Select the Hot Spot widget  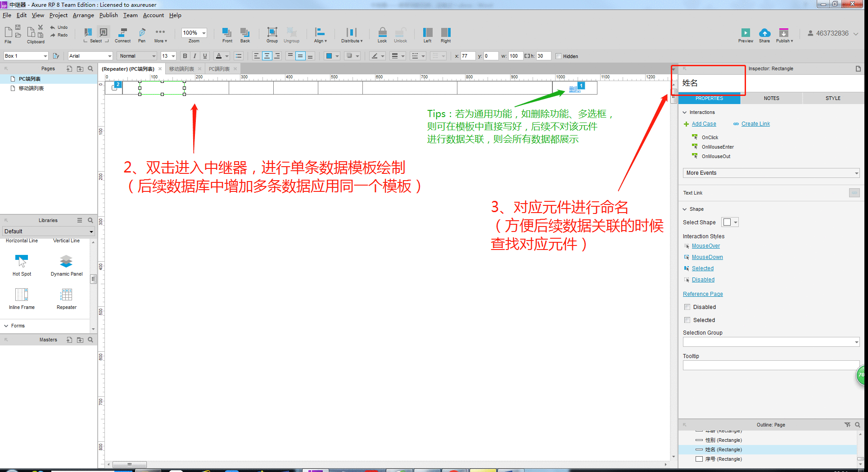click(x=22, y=265)
